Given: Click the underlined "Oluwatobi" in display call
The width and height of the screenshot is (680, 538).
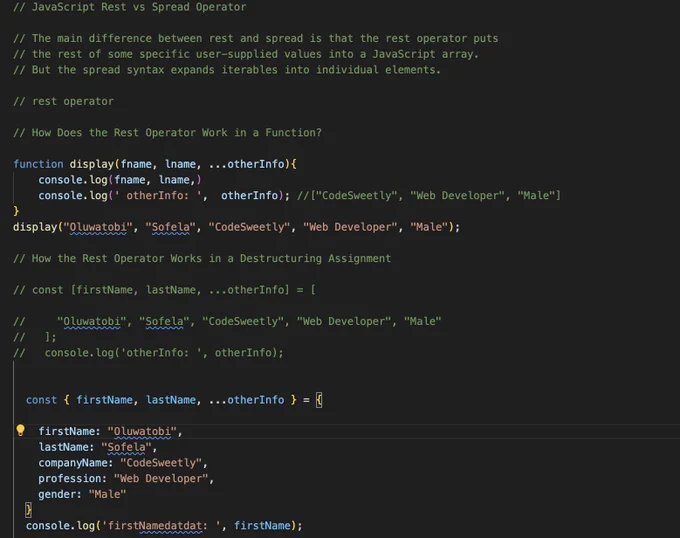Looking at the screenshot, I should coord(98,227).
